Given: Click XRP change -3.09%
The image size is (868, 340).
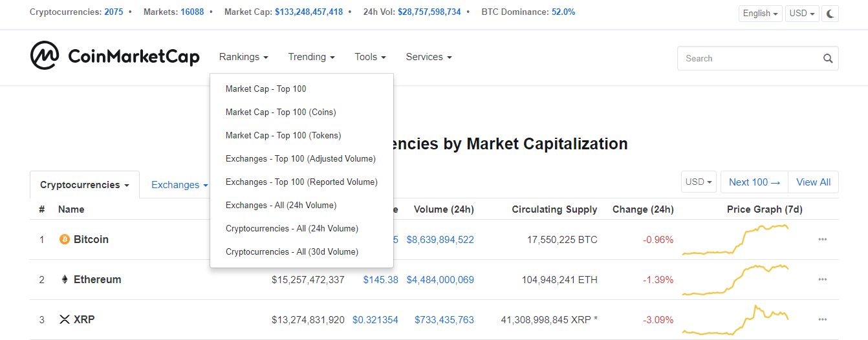Looking at the screenshot, I should pos(658,319).
